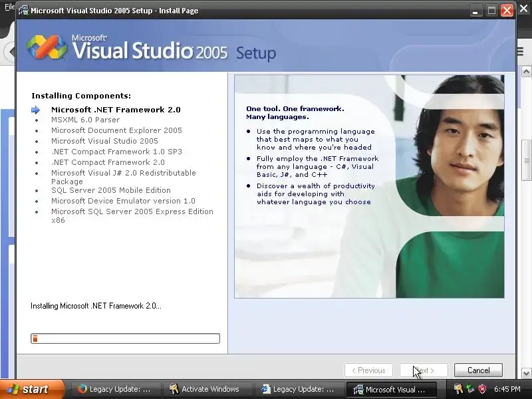532x399 pixels.
Task: Select Microsoft .NET Framework 2.0 component text
Action: (116, 110)
